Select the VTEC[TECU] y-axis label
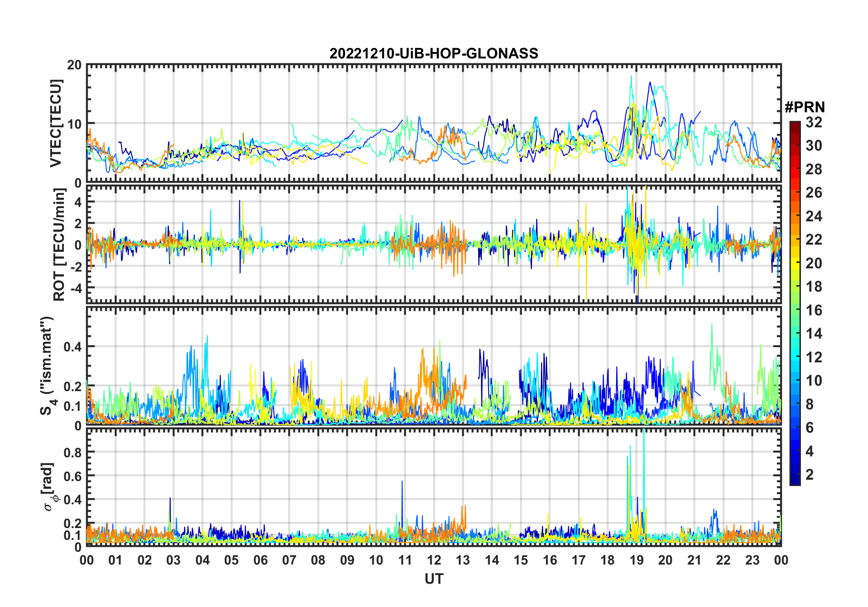This screenshot has height=607, width=868. point(56,123)
